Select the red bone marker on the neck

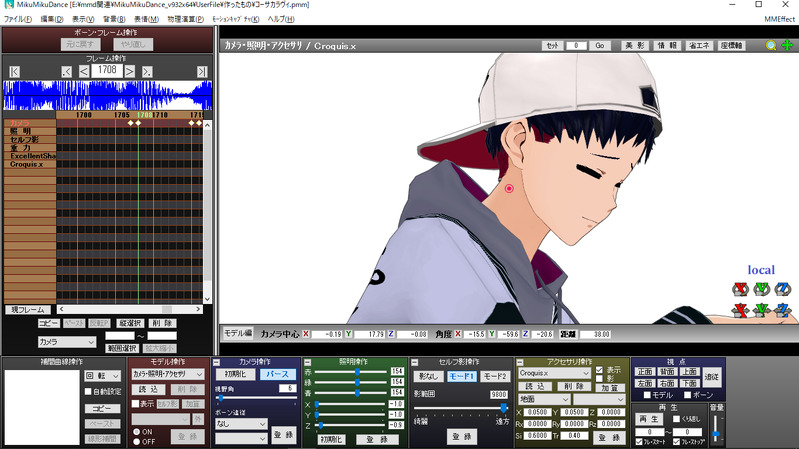coord(509,189)
